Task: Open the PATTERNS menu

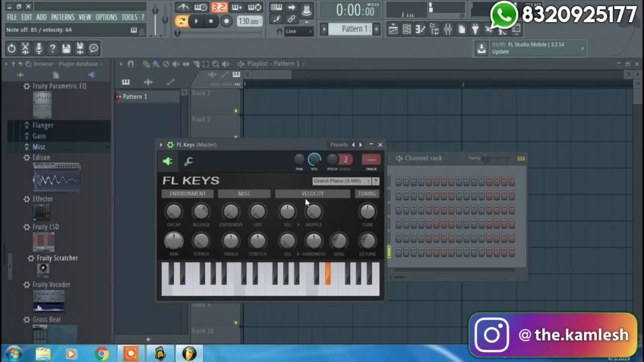Action: pos(62,17)
